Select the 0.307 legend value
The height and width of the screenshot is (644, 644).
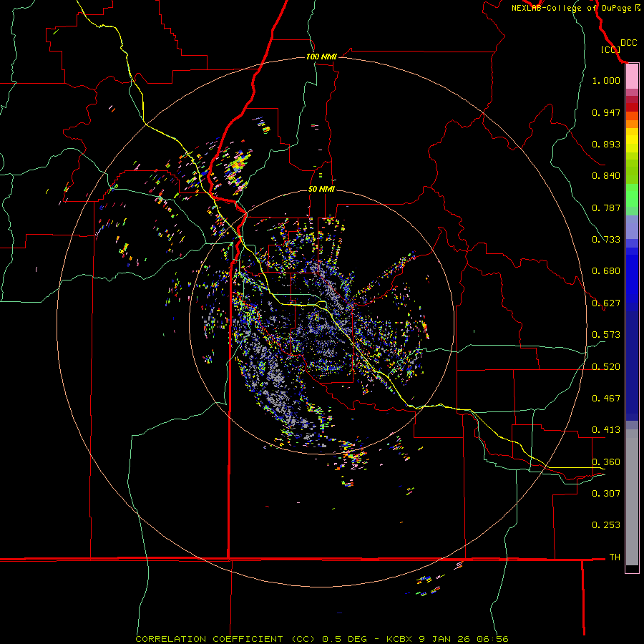(606, 493)
